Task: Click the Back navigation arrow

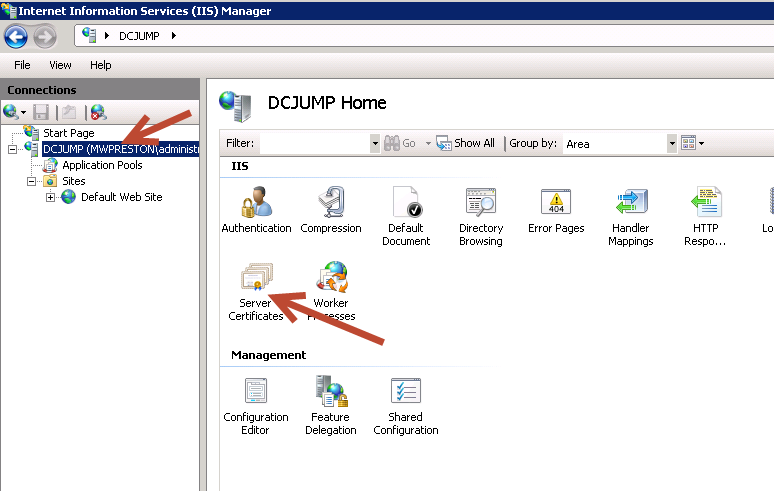Action: click(x=16, y=37)
